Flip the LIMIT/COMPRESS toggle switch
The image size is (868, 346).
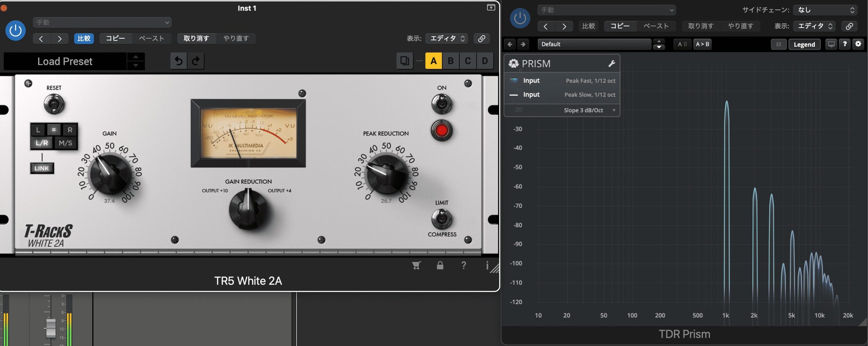pyautogui.click(x=441, y=219)
